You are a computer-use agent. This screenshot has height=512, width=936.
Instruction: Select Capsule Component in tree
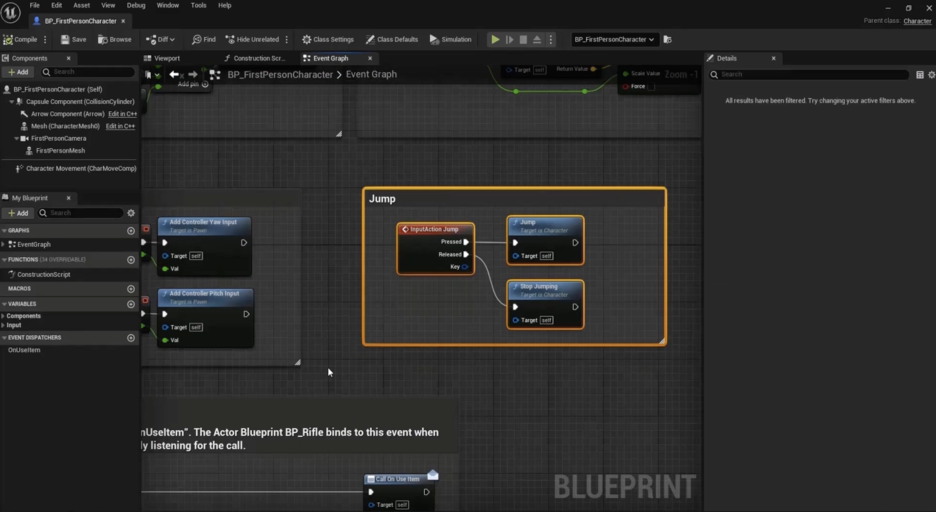(80, 101)
